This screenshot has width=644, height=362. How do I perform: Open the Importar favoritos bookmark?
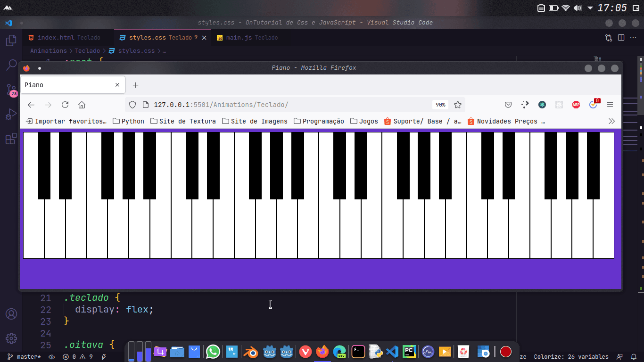click(66, 121)
